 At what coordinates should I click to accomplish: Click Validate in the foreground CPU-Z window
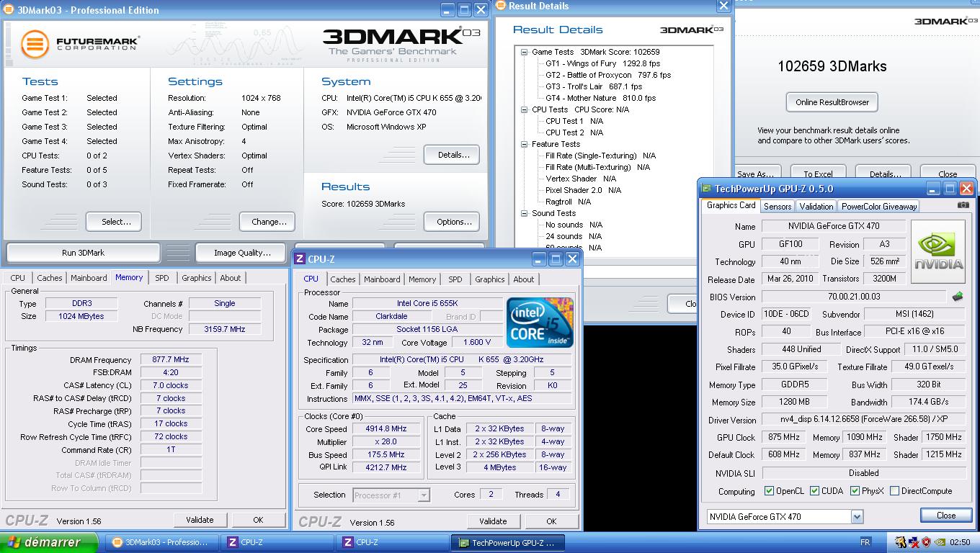(493, 521)
